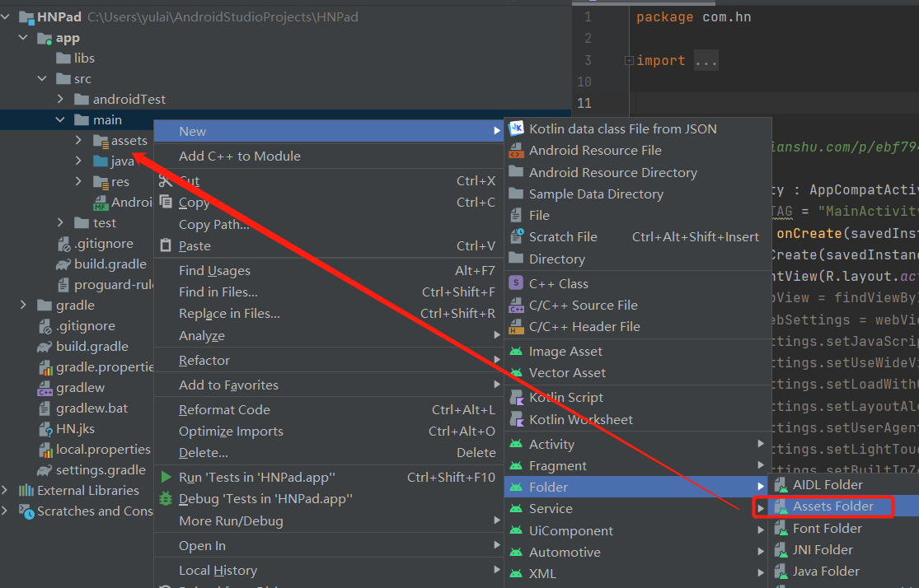Click the Android Resource File icon
This screenshot has height=588, width=919.
[516, 151]
